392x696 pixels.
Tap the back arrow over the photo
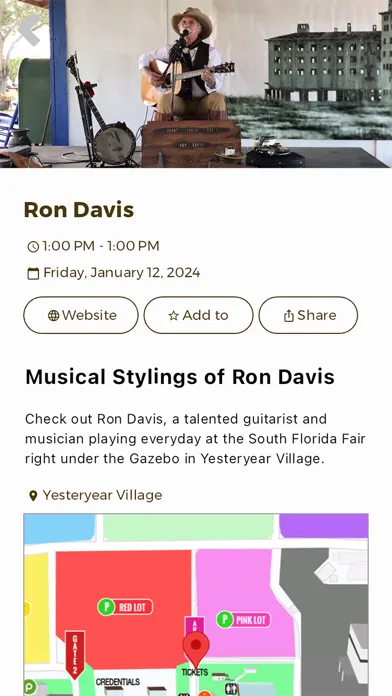(x=29, y=30)
